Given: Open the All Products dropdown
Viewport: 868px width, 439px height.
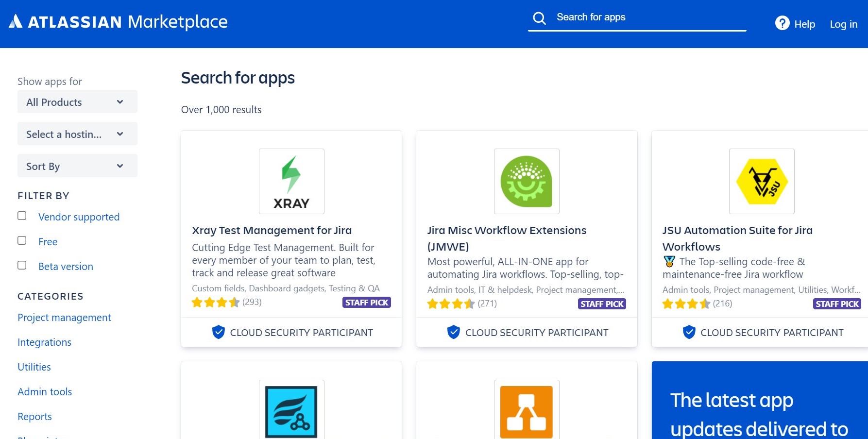Looking at the screenshot, I should (77, 102).
